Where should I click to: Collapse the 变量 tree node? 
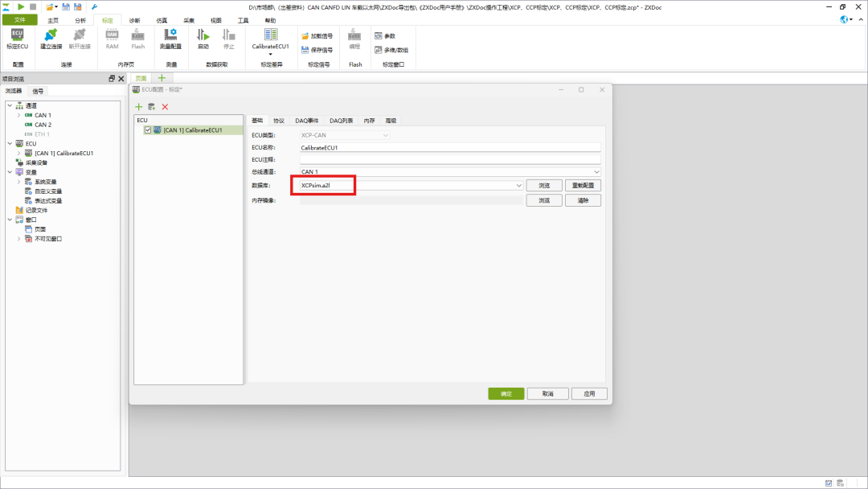tap(10, 172)
